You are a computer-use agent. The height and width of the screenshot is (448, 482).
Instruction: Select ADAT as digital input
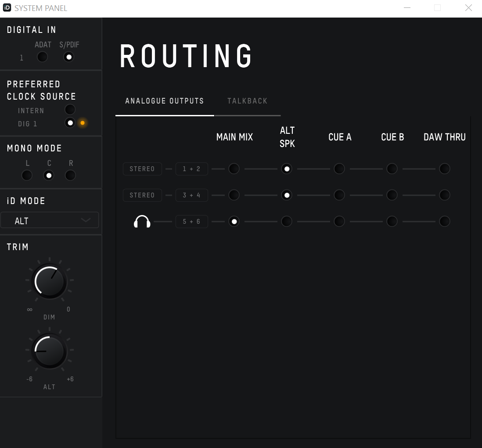(42, 57)
